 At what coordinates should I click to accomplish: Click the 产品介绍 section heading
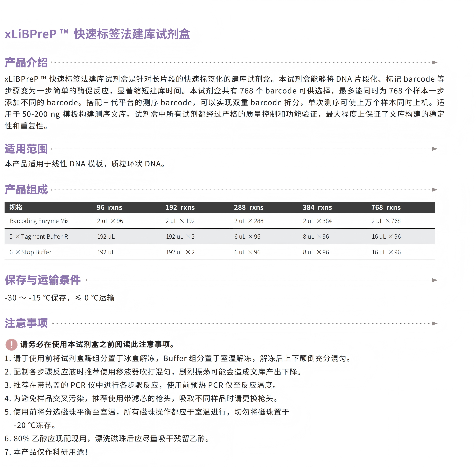point(26,63)
